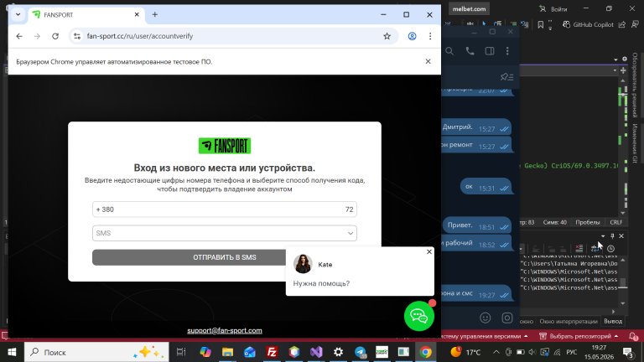
Task: Expand the editor member dropdown arrow
Action: [x=615, y=70]
